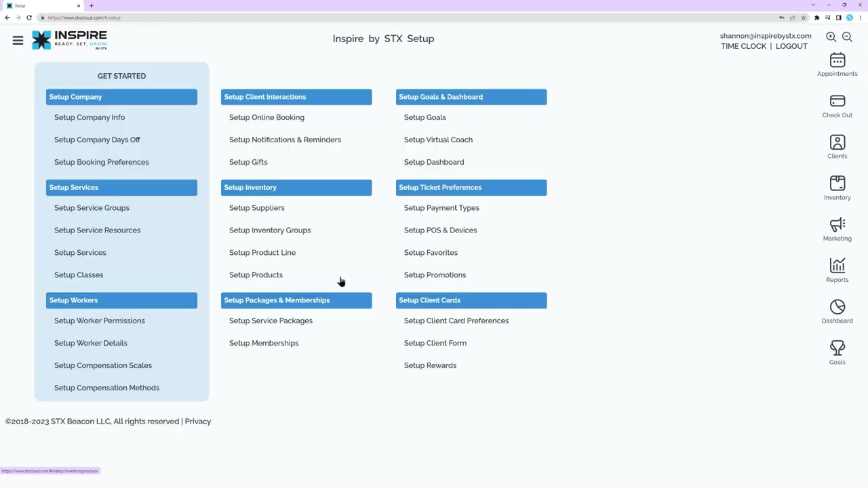
Task: Open Dashboard pie chart icon
Action: [837, 306]
